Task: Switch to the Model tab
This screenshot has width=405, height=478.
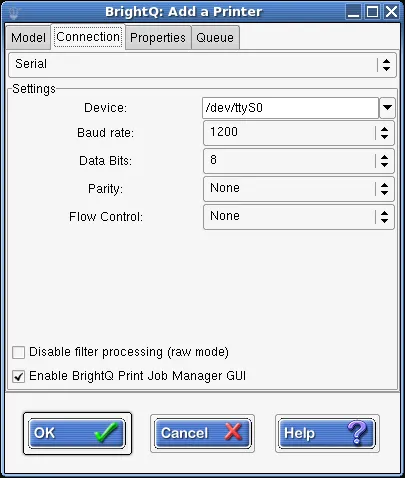Action: pos(28,37)
